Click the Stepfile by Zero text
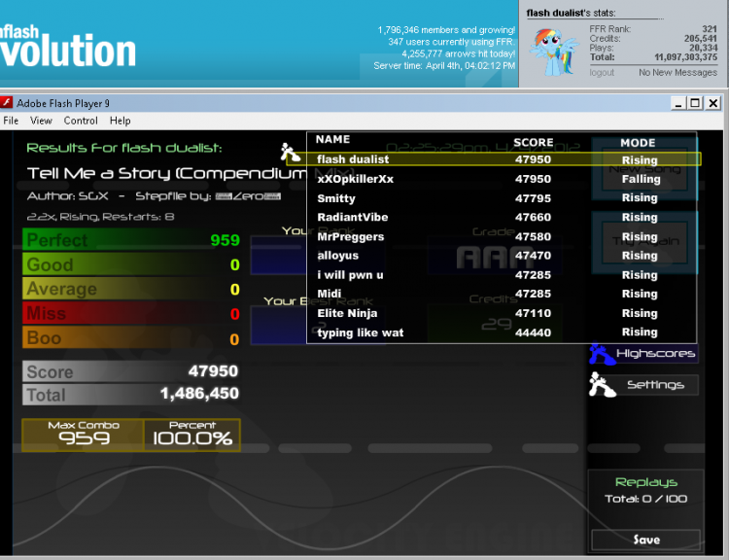 click(208, 196)
